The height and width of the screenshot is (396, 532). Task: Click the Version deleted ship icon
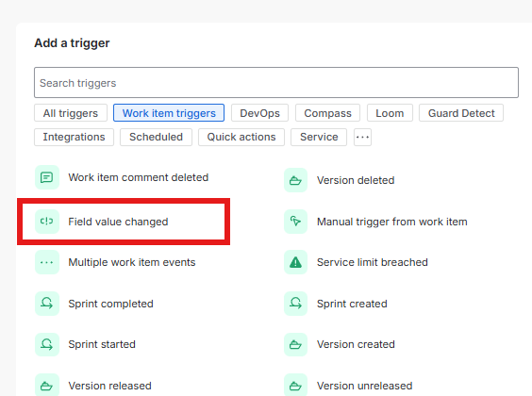click(295, 180)
